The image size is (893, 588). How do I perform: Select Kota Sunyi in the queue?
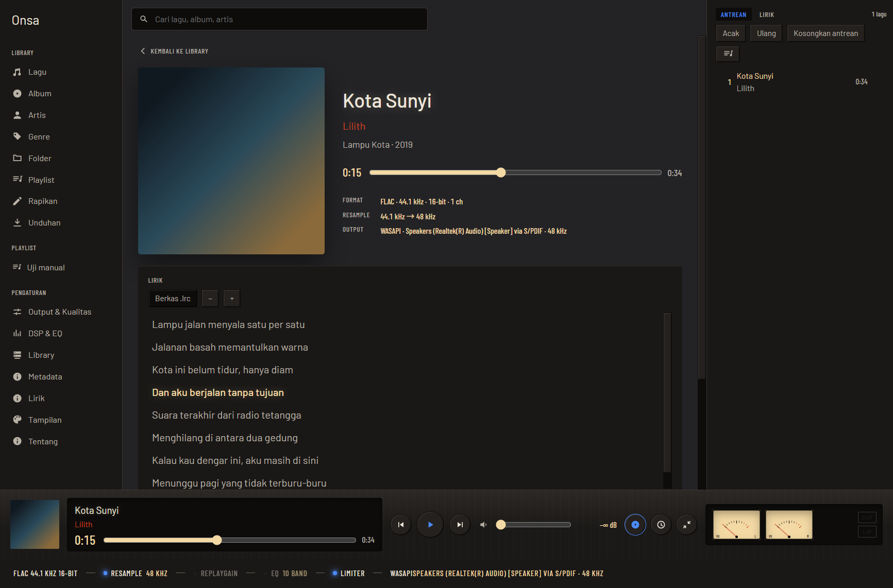pos(797,82)
